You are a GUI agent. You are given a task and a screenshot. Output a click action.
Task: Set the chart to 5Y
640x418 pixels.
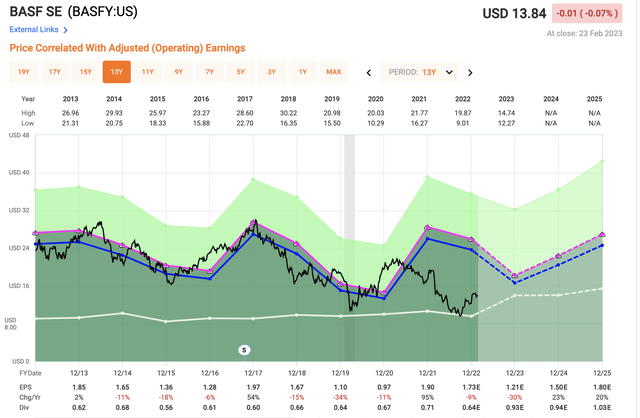pos(241,72)
